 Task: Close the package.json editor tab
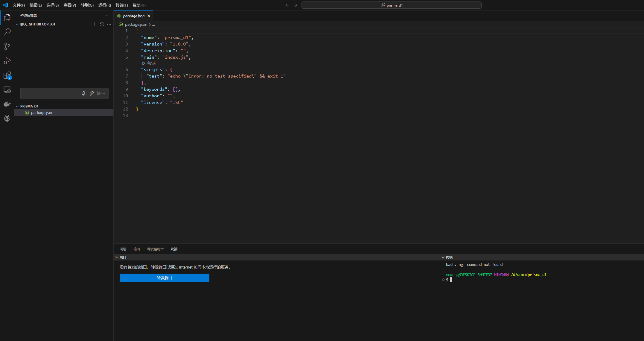(149, 16)
